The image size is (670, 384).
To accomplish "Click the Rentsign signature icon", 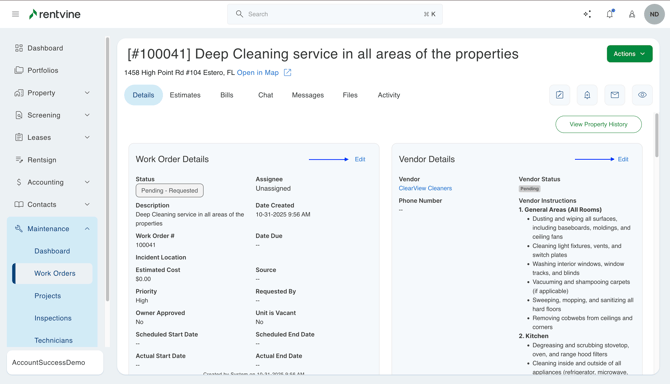I will click(19, 160).
